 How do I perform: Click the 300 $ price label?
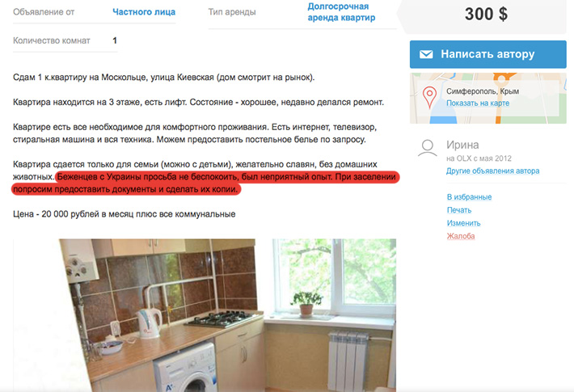[486, 15]
